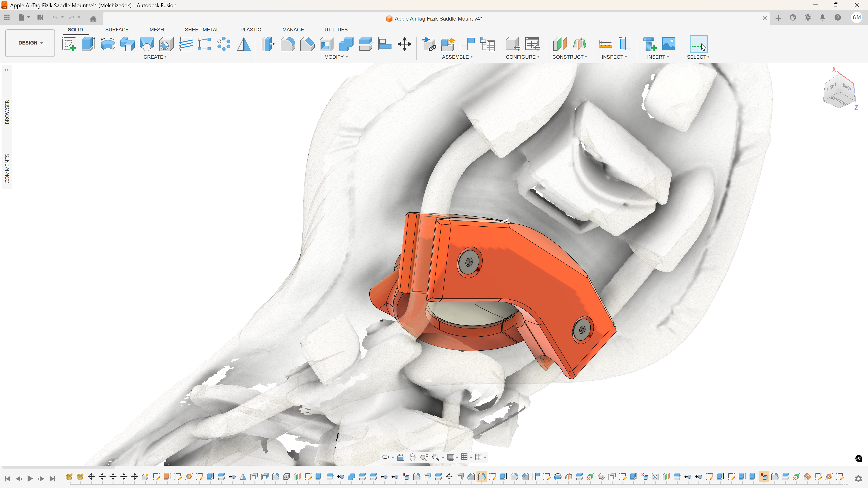Switch to the SHEET METAL tab
Viewport: 868px width, 488px height.
pos(201,30)
